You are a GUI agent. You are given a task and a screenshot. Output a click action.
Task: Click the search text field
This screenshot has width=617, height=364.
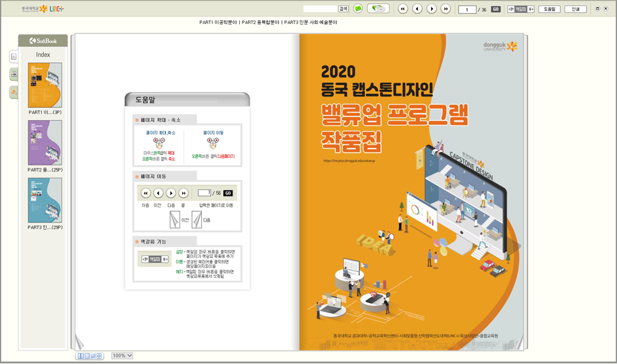(x=320, y=9)
